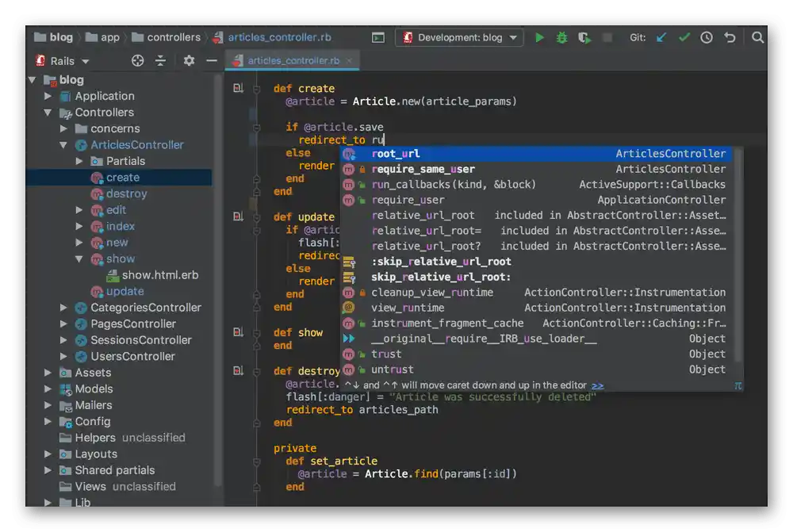
Task: Open Rails view settings gear
Action: [x=189, y=61]
